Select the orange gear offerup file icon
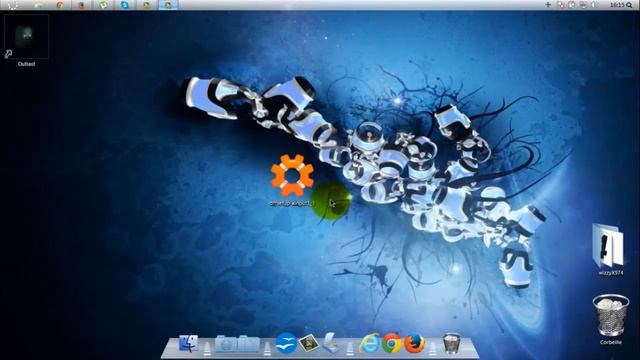 292,180
